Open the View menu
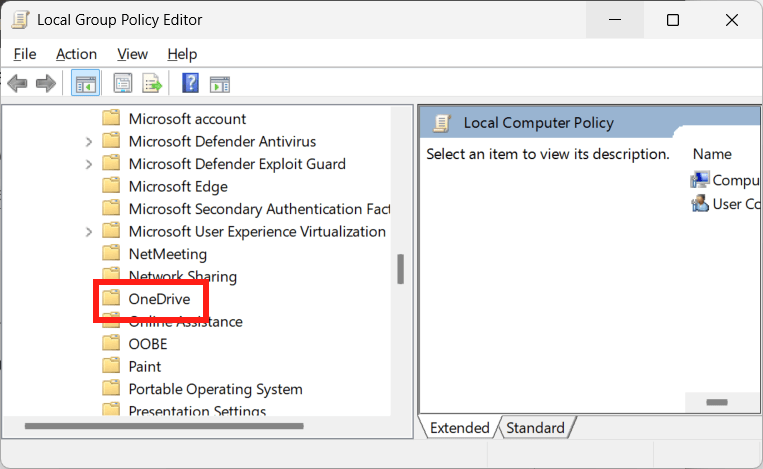The image size is (763, 469). click(x=132, y=54)
